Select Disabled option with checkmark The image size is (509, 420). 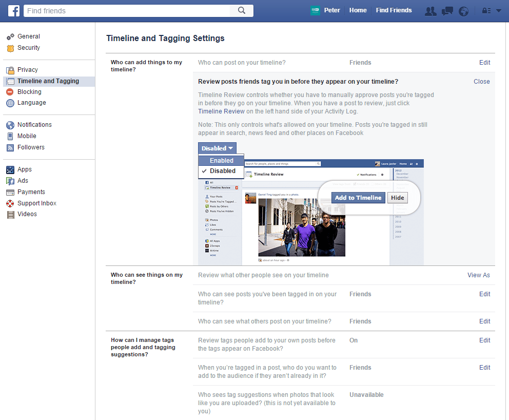(x=221, y=171)
